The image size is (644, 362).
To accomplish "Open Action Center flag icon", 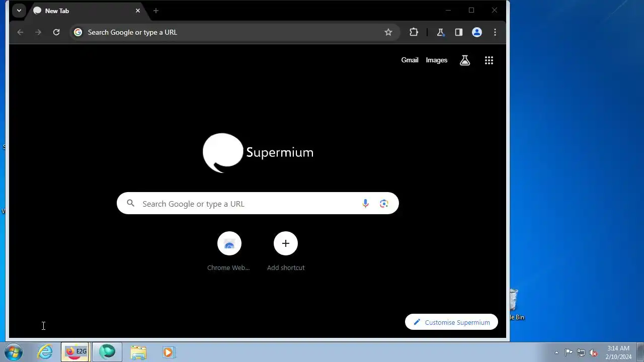I will tap(569, 352).
